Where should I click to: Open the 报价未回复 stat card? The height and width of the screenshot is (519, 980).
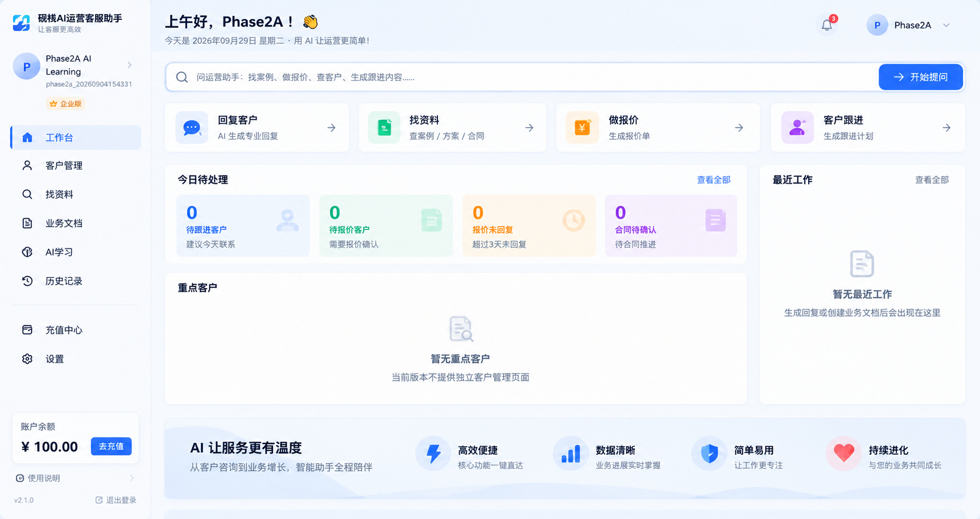point(529,226)
